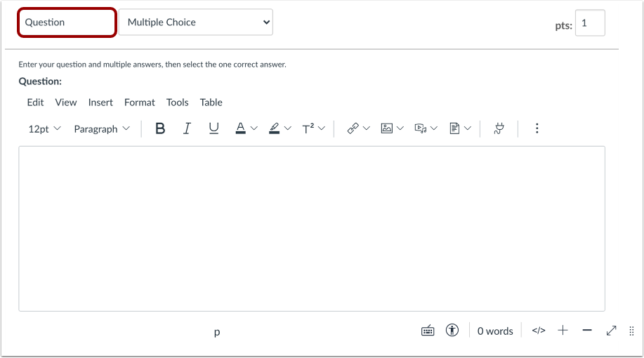Open the Multiple Choice question type dropdown
This screenshot has width=644, height=358.
click(196, 22)
